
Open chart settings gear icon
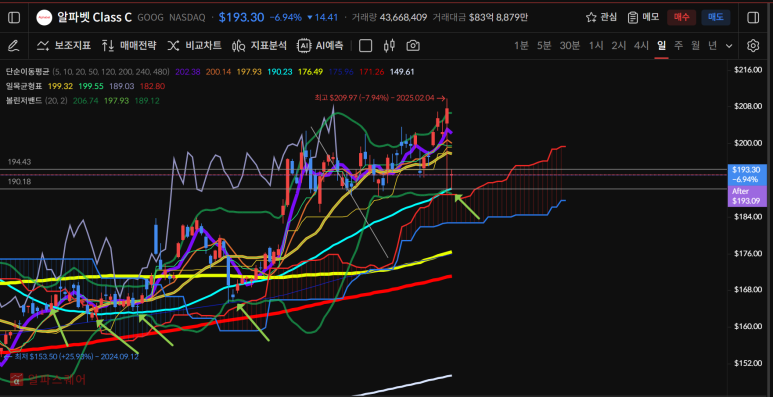point(752,46)
